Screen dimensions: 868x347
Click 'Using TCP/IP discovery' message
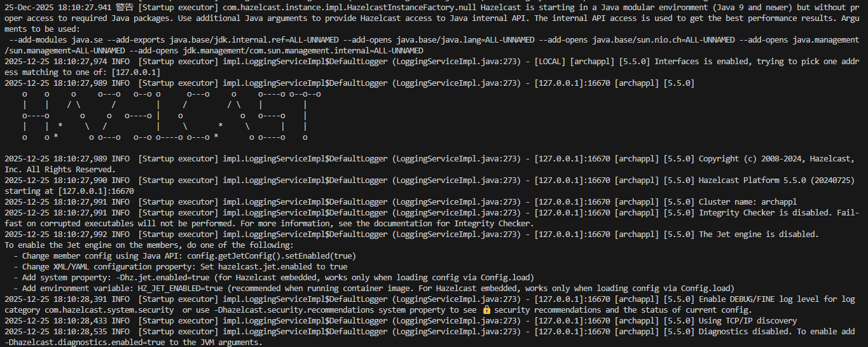coord(748,321)
